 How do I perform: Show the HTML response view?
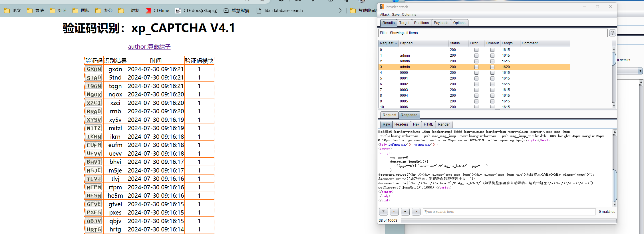point(428,124)
